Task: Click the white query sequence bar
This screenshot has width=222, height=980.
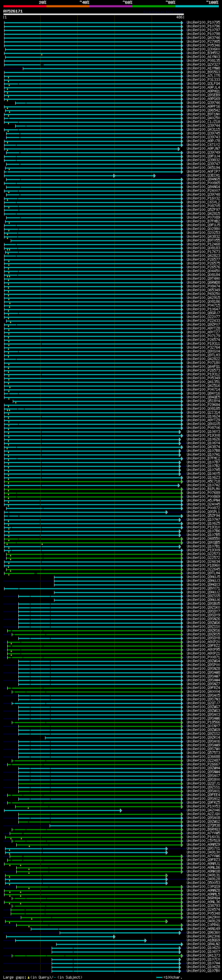Action: [x=94, y=15]
